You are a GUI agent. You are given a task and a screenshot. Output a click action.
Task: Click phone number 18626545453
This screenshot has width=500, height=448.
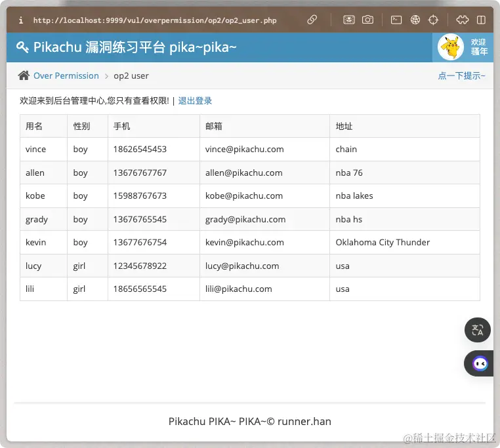click(140, 150)
